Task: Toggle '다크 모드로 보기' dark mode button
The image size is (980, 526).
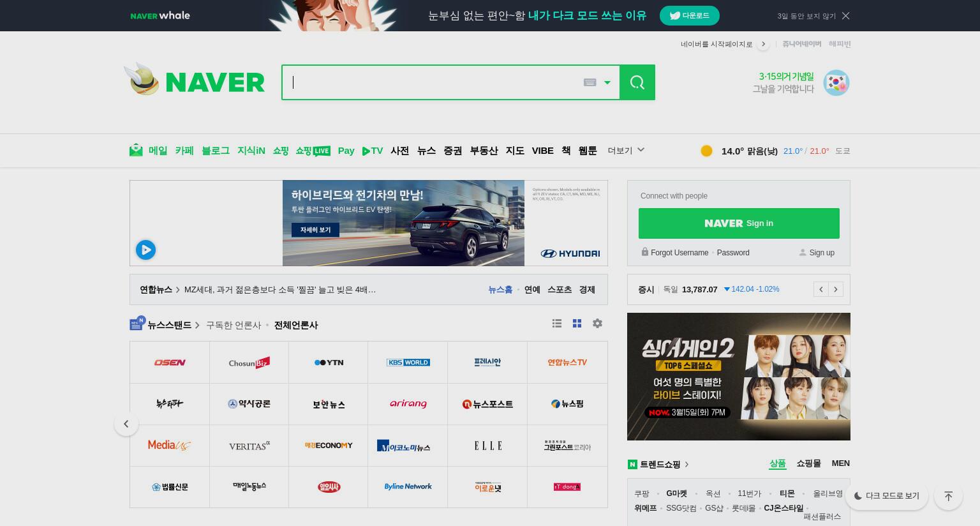Action: (887, 496)
